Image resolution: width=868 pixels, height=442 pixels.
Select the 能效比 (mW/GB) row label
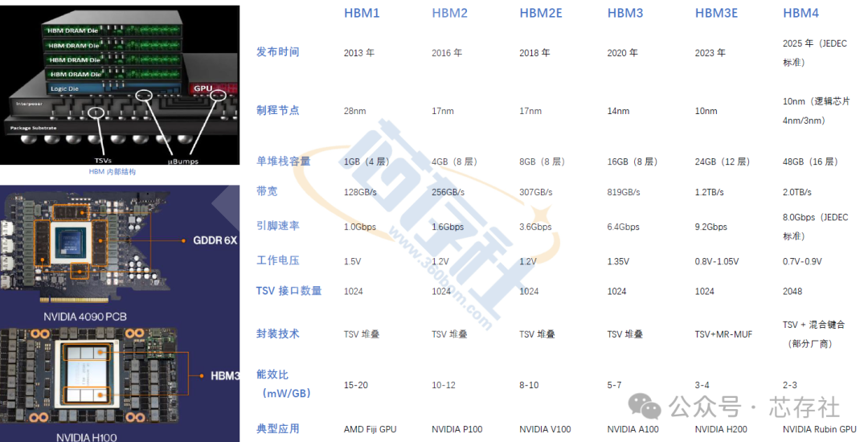(x=283, y=384)
